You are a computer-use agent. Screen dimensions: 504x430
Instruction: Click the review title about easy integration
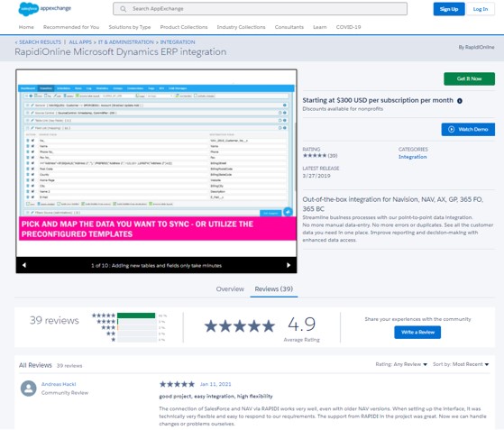pyautogui.click(x=216, y=397)
